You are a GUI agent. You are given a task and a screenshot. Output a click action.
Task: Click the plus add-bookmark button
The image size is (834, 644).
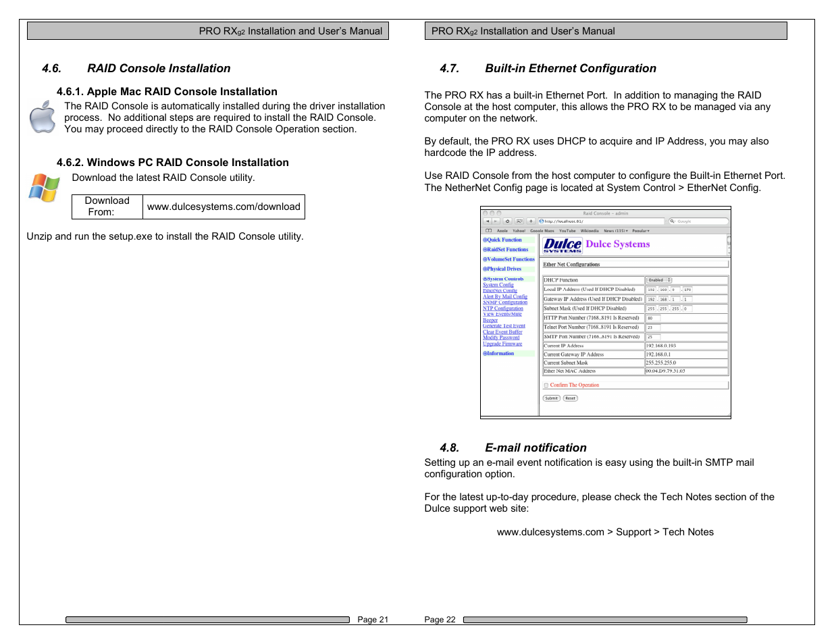pos(531,221)
